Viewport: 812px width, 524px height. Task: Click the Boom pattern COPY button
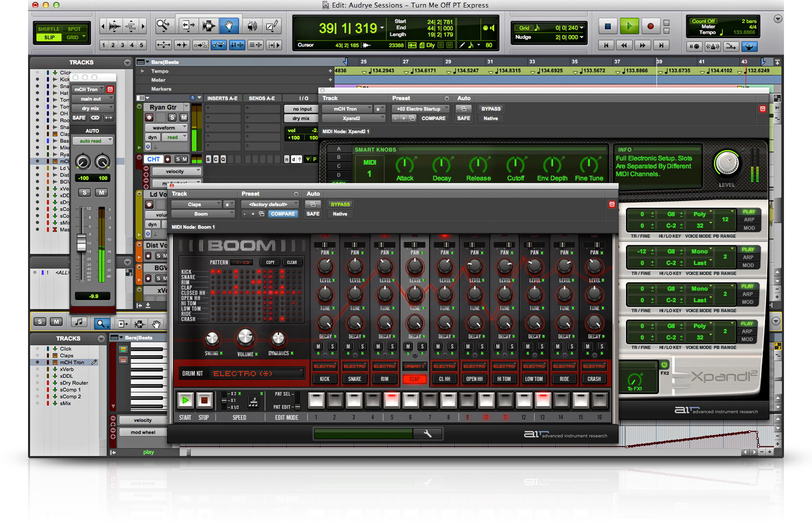270,263
